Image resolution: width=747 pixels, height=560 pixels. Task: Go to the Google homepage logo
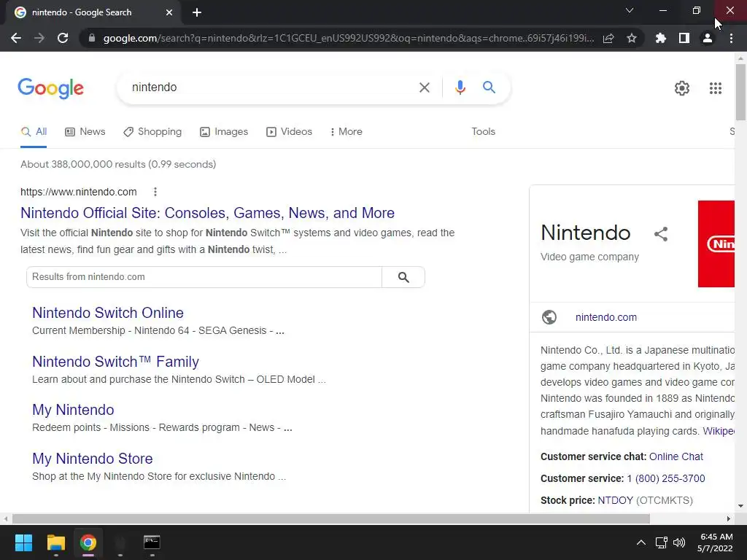pyautogui.click(x=50, y=88)
